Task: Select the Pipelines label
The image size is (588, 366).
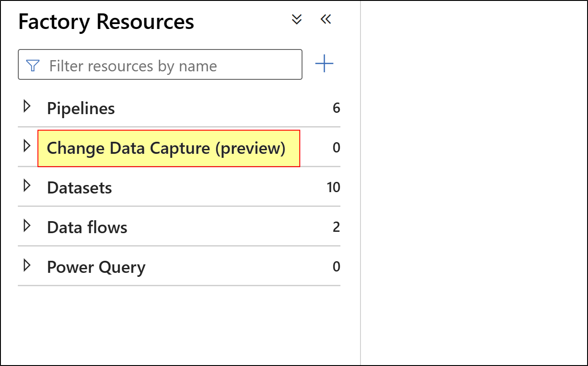Action: click(x=81, y=108)
